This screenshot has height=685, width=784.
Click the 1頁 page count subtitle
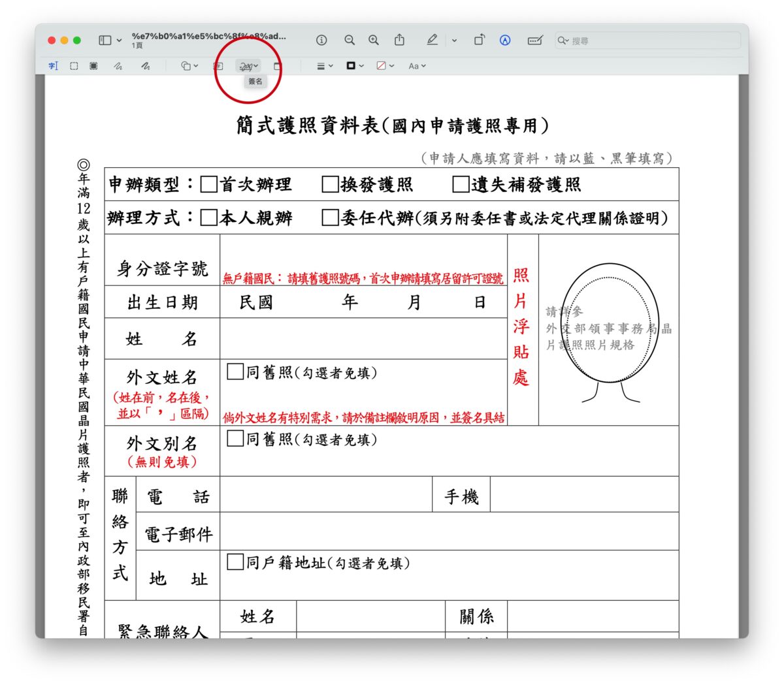coord(137,46)
